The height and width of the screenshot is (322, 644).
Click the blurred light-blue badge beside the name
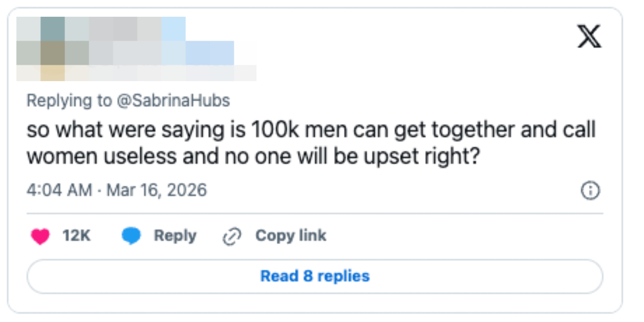point(173,29)
